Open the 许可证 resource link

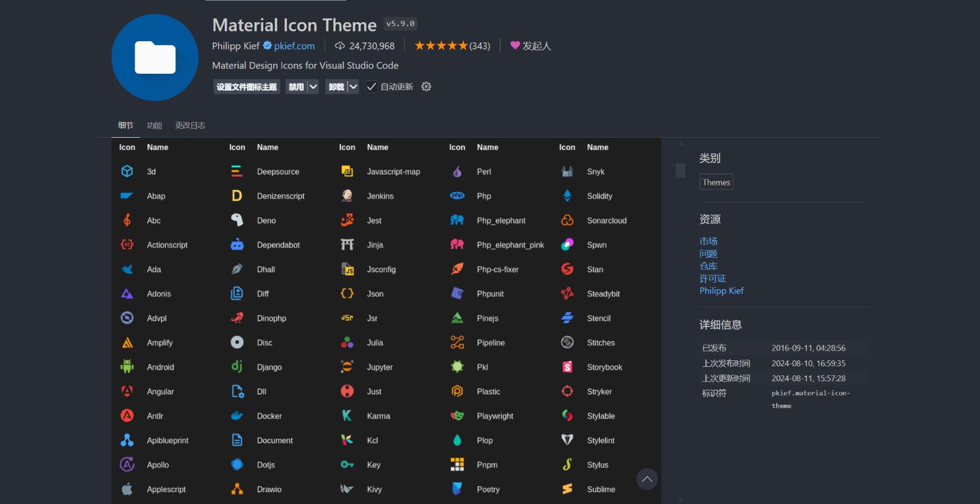click(713, 278)
